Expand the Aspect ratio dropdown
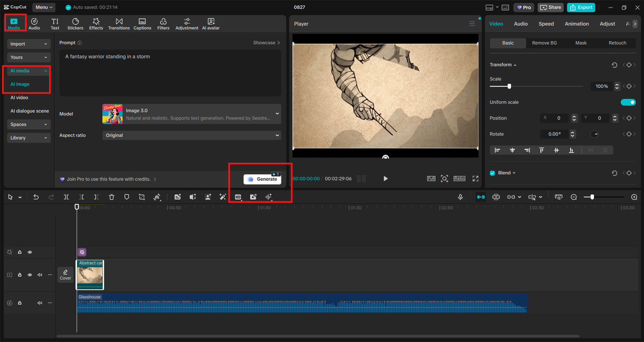This screenshot has height=342, width=644. [x=191, y=135]
